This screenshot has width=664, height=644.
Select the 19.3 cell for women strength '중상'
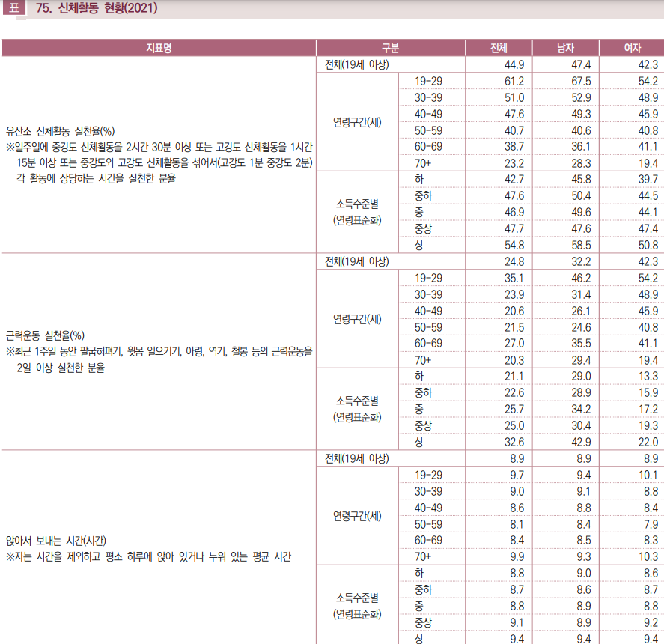(x=648, y=426)
